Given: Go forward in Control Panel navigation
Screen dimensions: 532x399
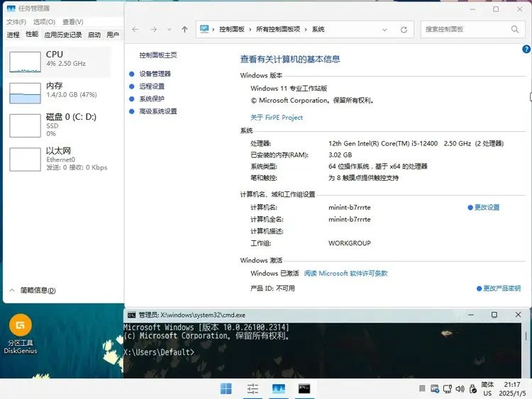Looking at the screenshot, I should click(154, 30).
